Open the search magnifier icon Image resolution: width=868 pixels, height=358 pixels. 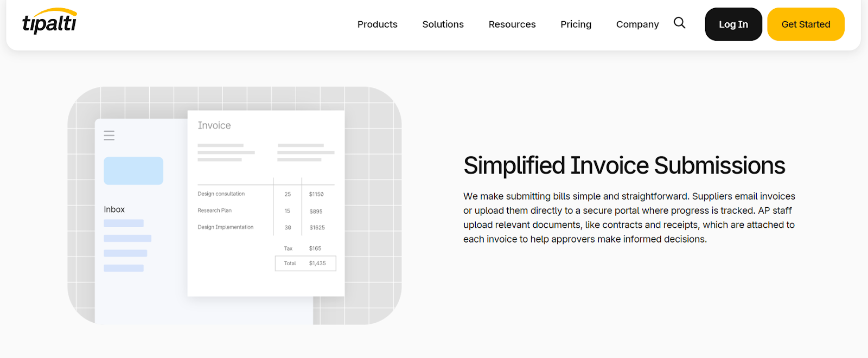(x=679, y=23)
